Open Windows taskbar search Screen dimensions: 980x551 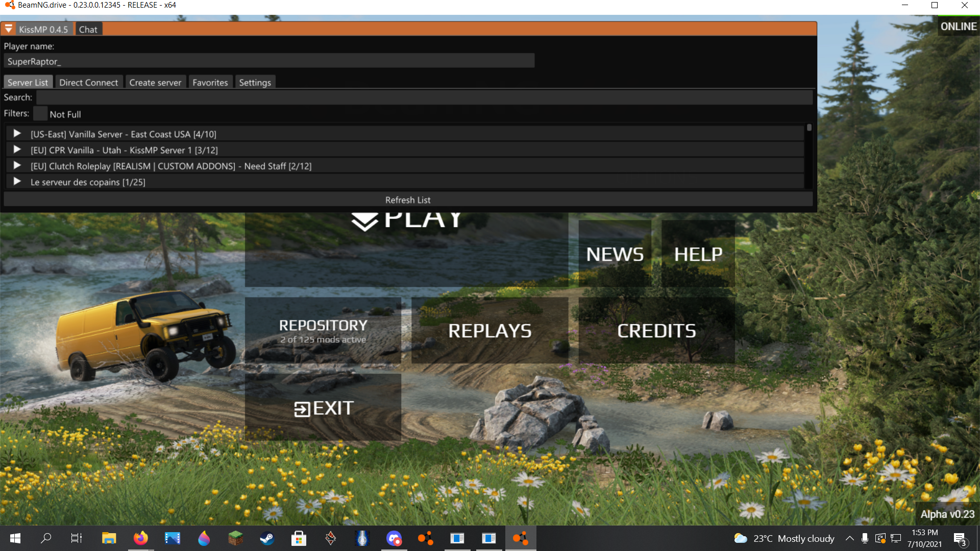click(46, 538)
